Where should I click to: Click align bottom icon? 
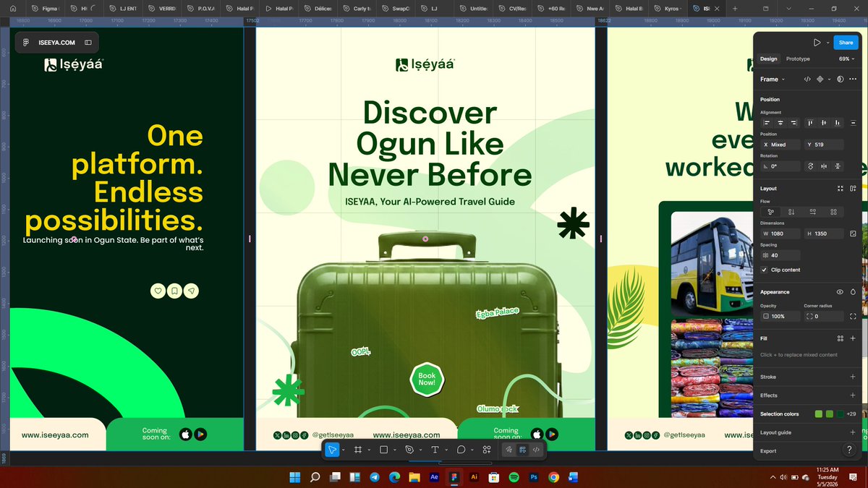click(x=837, y=123)
